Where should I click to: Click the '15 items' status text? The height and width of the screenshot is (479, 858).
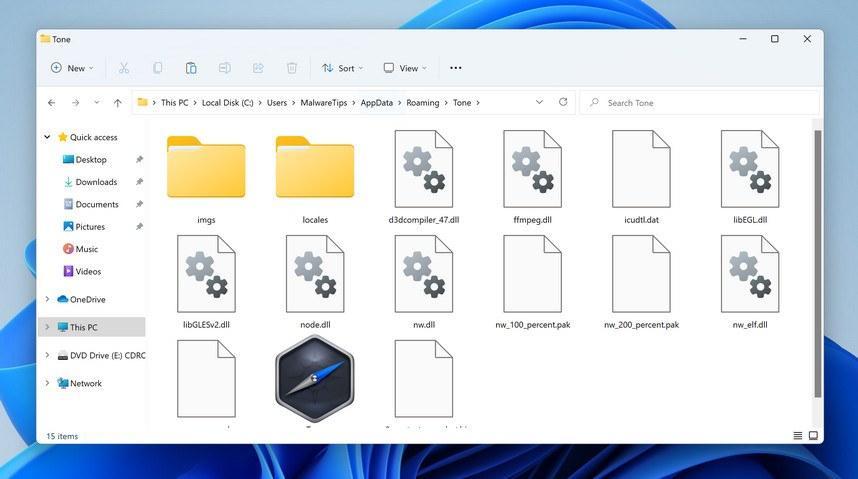62,436
